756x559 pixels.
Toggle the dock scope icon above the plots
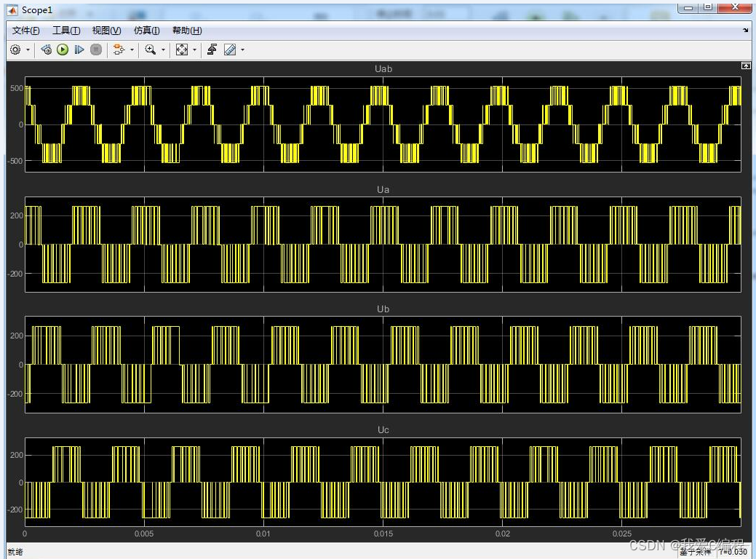pyautogui.click(x=746, y=66)
